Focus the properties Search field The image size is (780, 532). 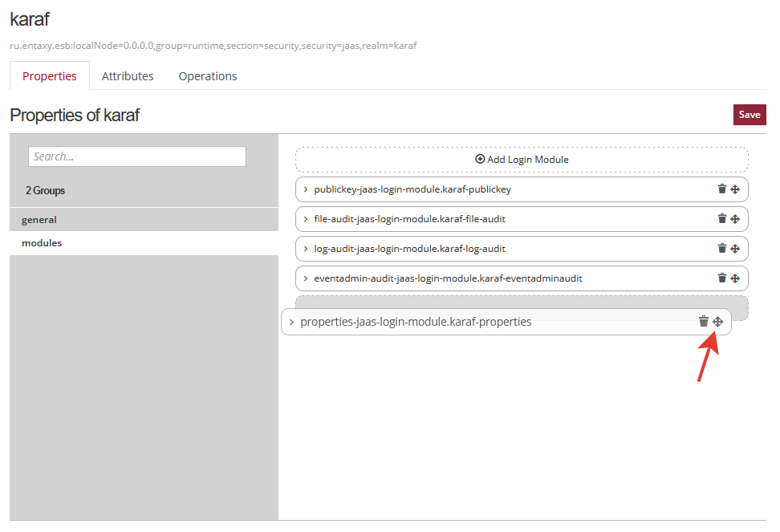137,156
